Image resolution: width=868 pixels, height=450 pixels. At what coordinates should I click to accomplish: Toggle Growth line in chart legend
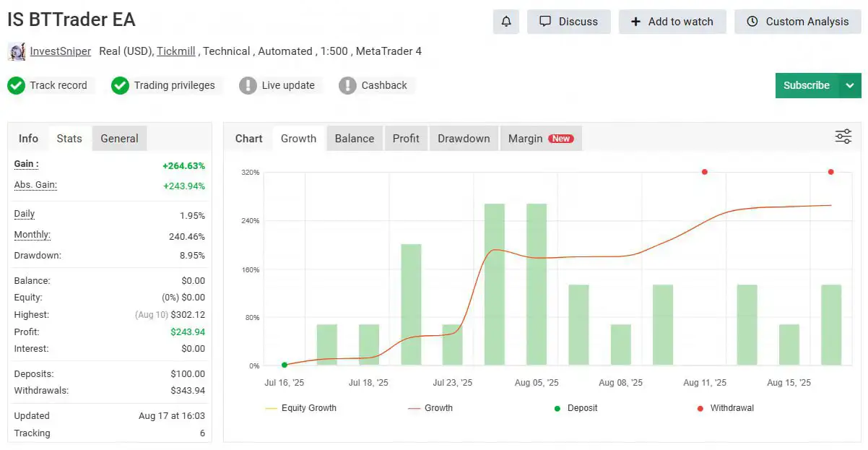(x=430, y=408)
